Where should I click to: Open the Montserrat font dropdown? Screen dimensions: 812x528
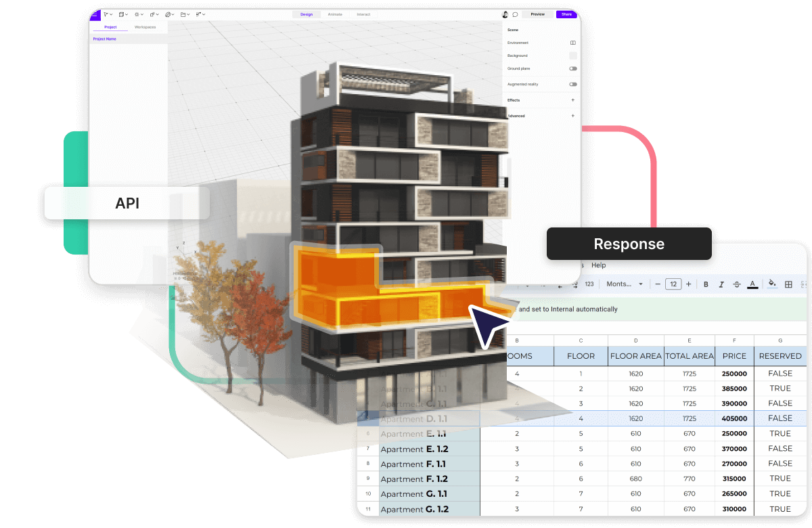625,284
